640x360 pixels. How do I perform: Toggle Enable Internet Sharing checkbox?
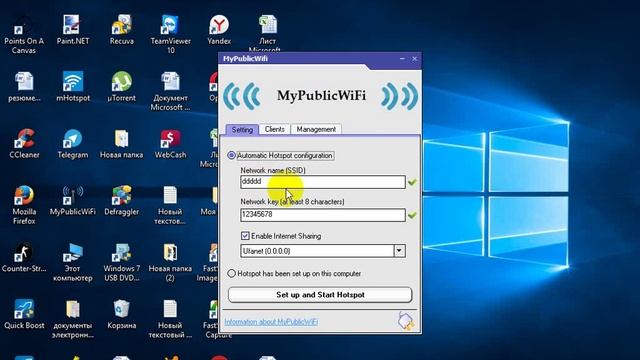click(x=245, y=236)
